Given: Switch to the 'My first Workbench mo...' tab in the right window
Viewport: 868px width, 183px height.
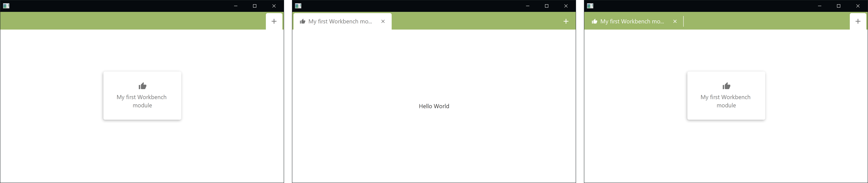Looking at the screenshot, I should [x=632, y=22].
